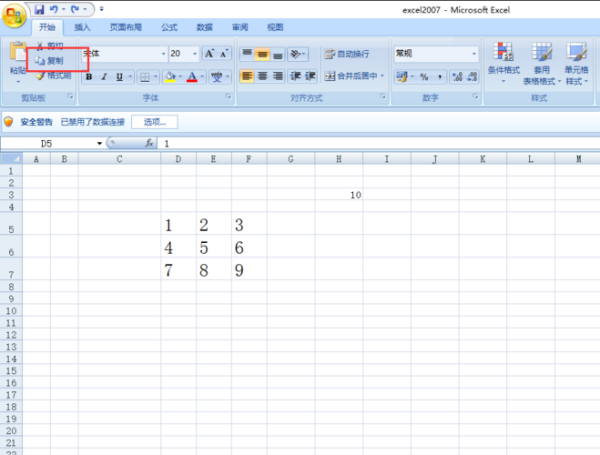Cut the selection with 剪切

50,46
